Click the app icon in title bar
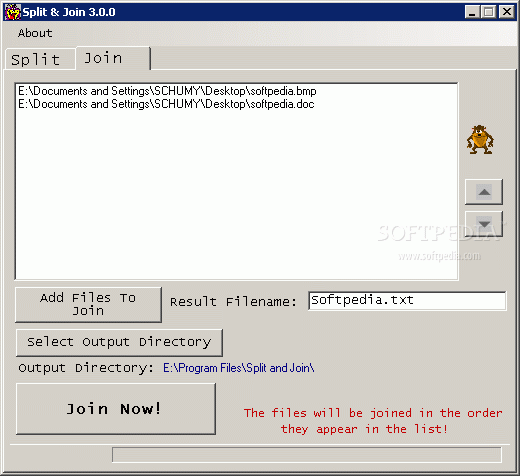Viewport: 520px width, 476px height. tap(13, 12)
